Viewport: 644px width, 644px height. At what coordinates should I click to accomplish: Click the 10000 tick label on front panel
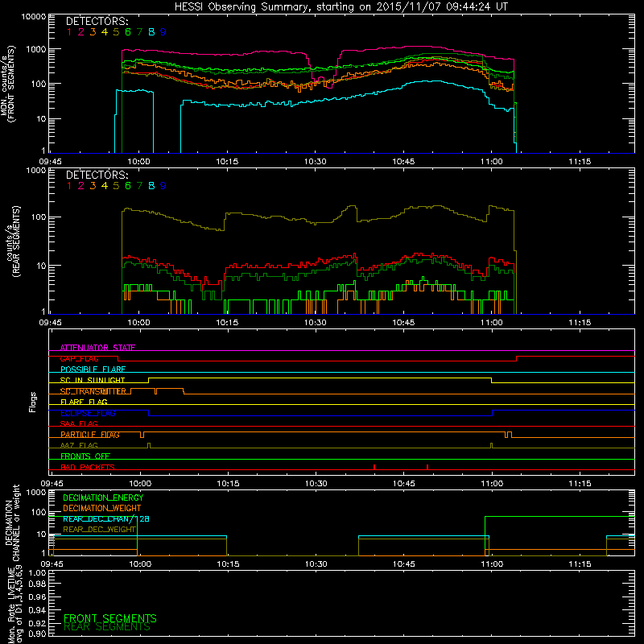click(34, 17)
